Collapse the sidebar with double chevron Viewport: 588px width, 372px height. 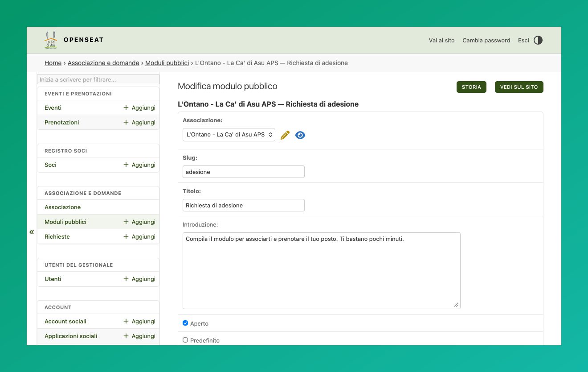(32, 232)
